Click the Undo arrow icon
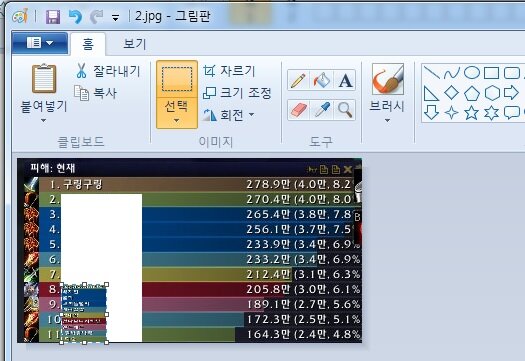 click(75, 16)
